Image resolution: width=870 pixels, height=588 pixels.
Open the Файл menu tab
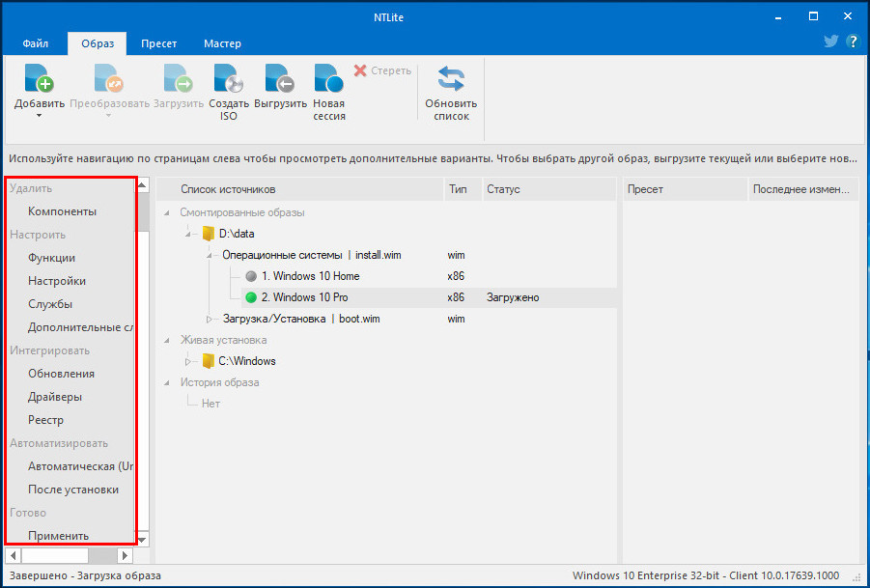click(36, 43)
